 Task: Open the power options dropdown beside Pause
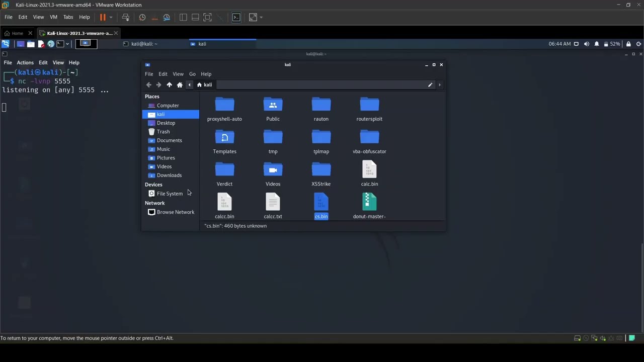[111, 17]
